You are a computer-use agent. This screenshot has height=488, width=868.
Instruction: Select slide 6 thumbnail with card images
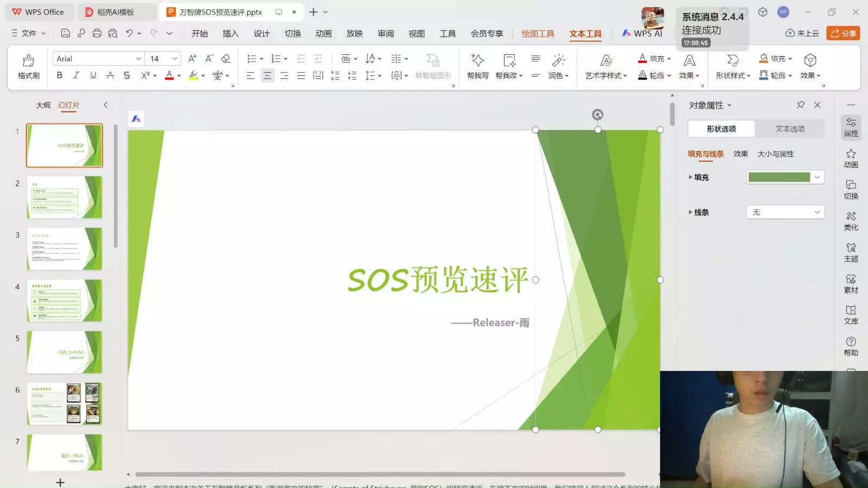(x=65, y=403)
